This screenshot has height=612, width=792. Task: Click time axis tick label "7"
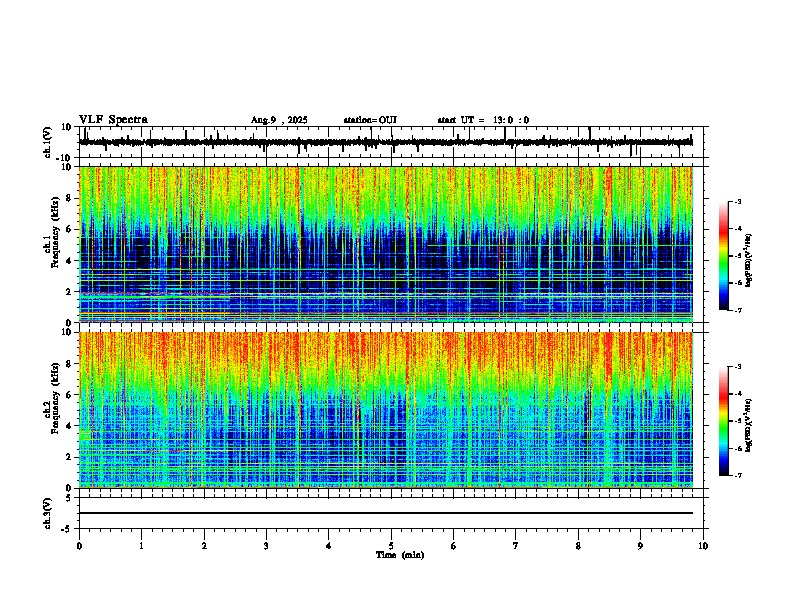516,545
